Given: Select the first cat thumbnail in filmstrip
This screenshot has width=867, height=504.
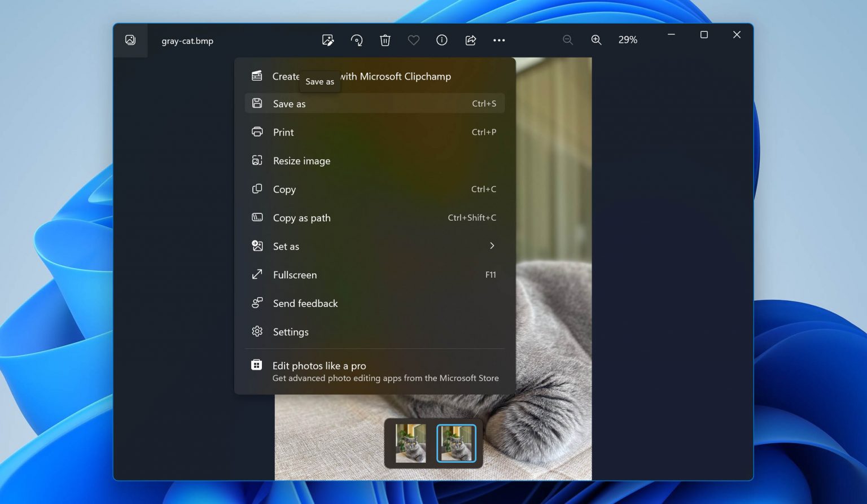Looking at the screenshot, I should point(410,444).
